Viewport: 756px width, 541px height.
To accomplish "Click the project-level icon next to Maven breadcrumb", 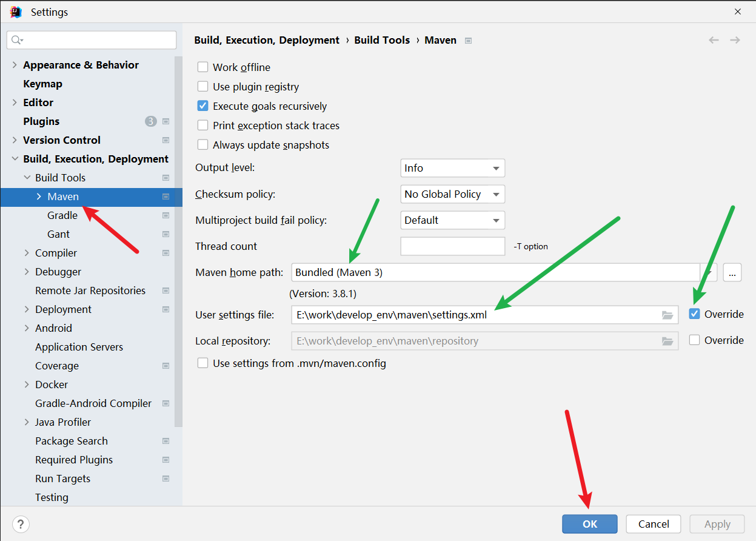I will (468, 41).
